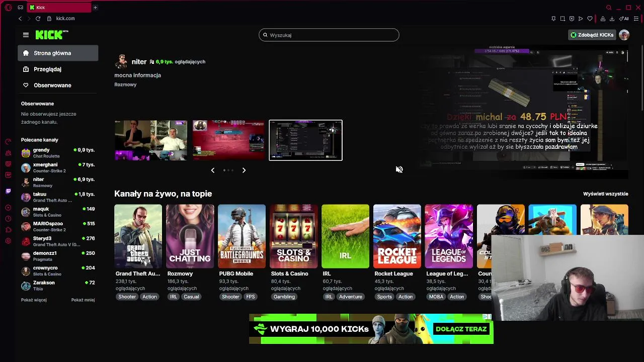Open the ad blocker shield icon

pos(572,19)
